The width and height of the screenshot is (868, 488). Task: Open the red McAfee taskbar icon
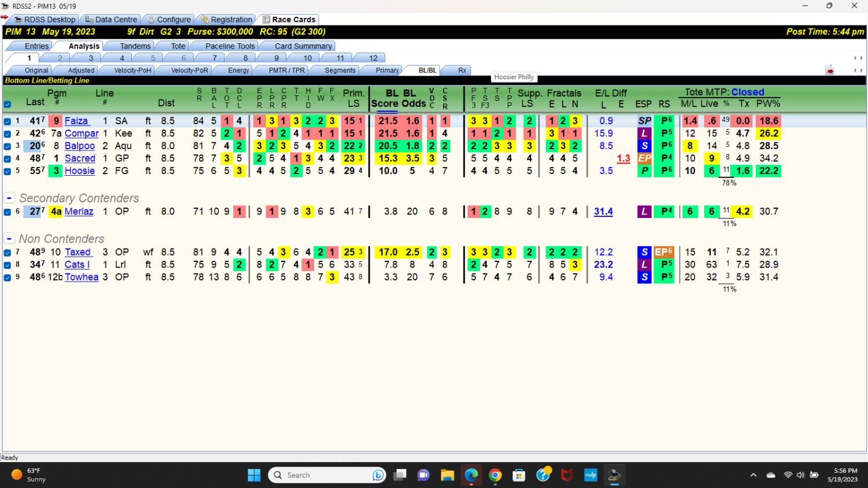pos(567,475)
